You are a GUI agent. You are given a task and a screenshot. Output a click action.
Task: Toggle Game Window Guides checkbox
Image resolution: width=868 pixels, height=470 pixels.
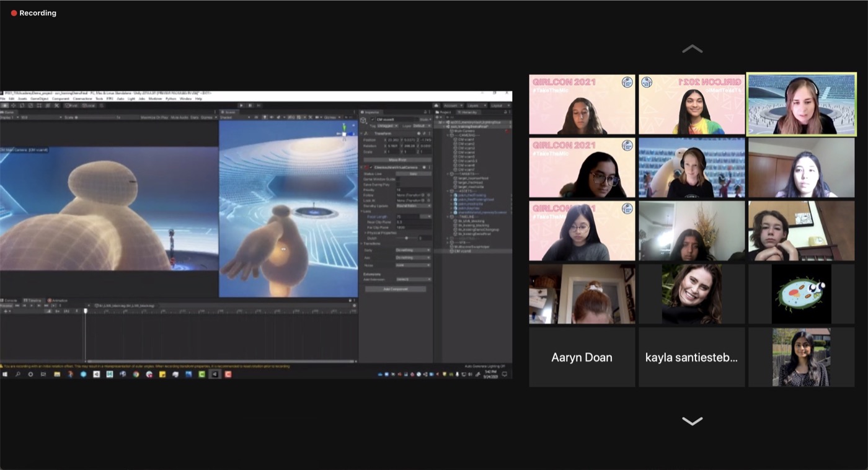coord(398,179)
